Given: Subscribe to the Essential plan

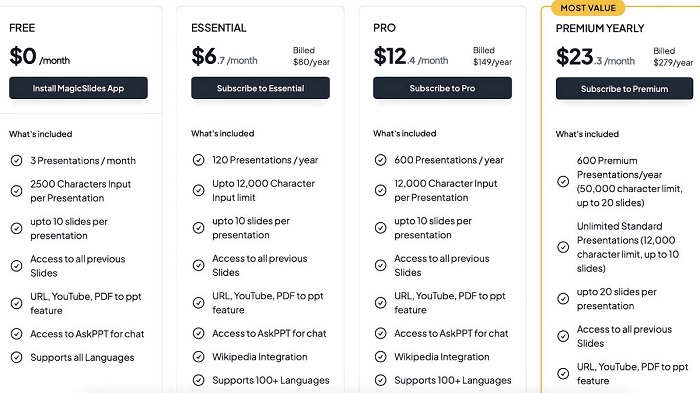Looking at the screenshot, I should pyautogui.click(x=260, y=88).
